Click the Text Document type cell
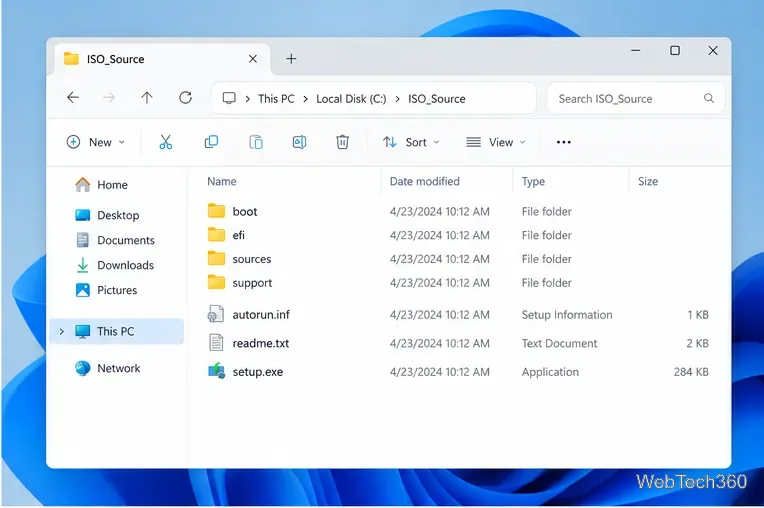Image resolution: width=764 pixels, height=508 pixels. coord(559,343)
